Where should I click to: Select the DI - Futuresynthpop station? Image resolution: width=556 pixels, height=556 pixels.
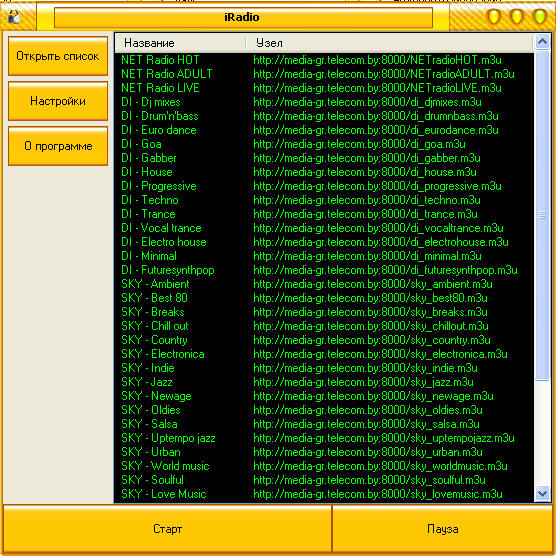(x=168, y=270)
